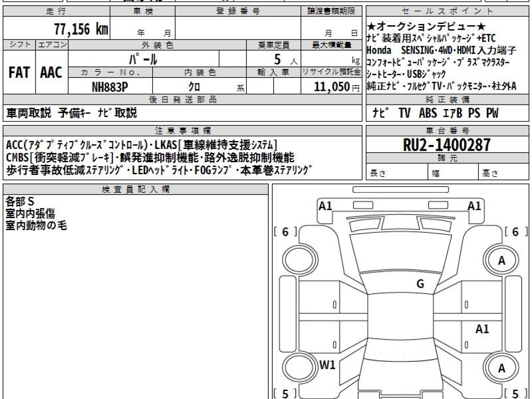The image size is (532, 399).
Task: Select the セールスポイント section header
Action: 448,12
